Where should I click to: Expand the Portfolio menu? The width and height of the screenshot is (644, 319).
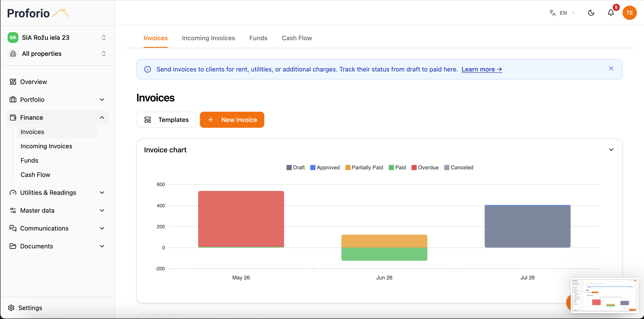[102, 99]
